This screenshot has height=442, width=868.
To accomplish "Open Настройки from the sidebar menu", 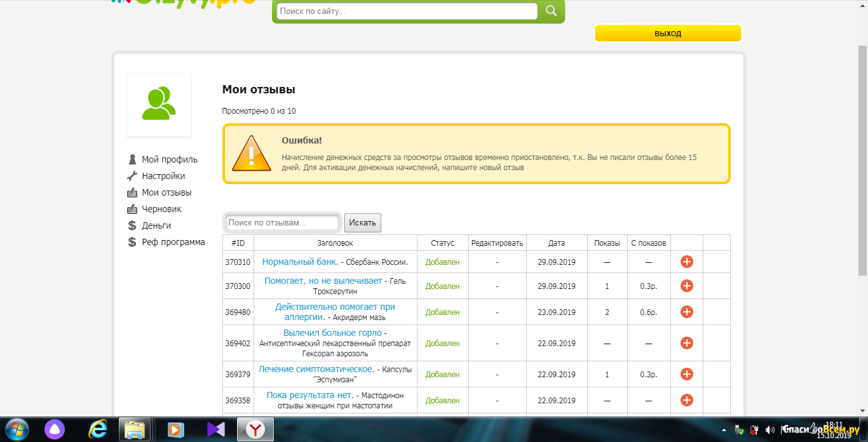I will 163,176.
